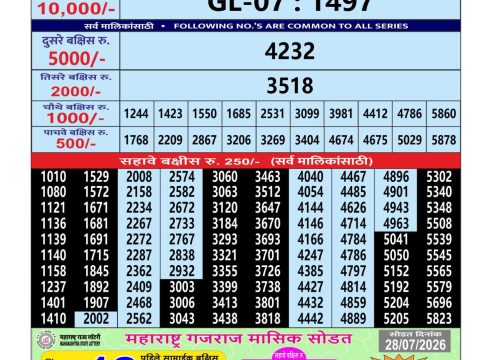This screenshot has width=480, height=360.
Task: Select fourth prize number 1550
Action: [204, 114]
